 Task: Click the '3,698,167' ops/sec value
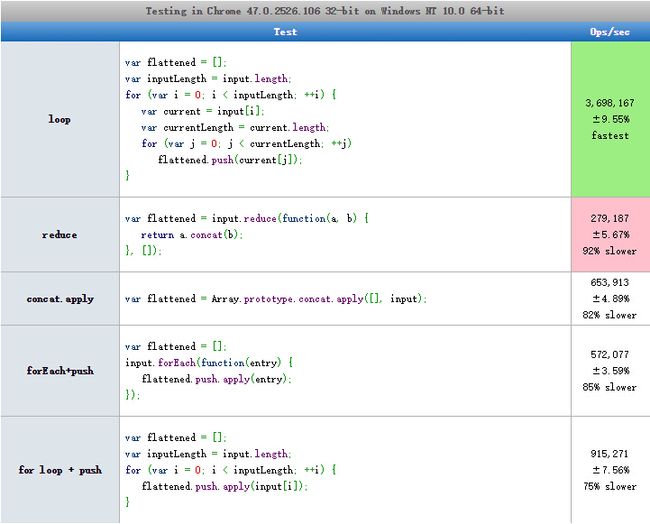(610, 103)
